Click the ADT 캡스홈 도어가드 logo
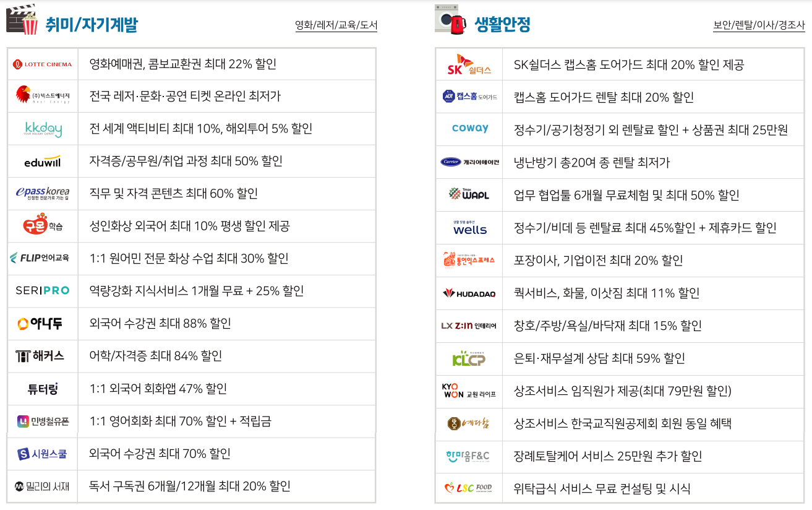Screen dimensions: 812x510 469,97
